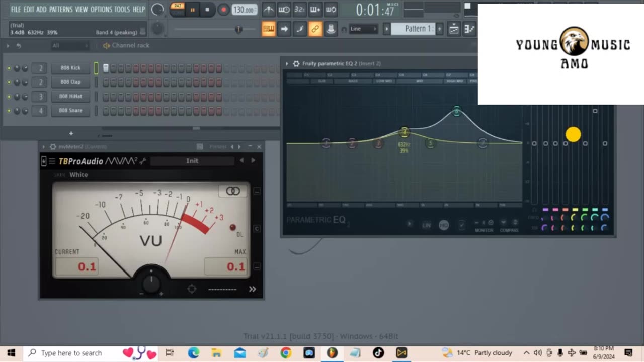This screenshot has height=362, width=644.
Task: Click the arrow left of Pattern 1
Action: pos(387,29)
